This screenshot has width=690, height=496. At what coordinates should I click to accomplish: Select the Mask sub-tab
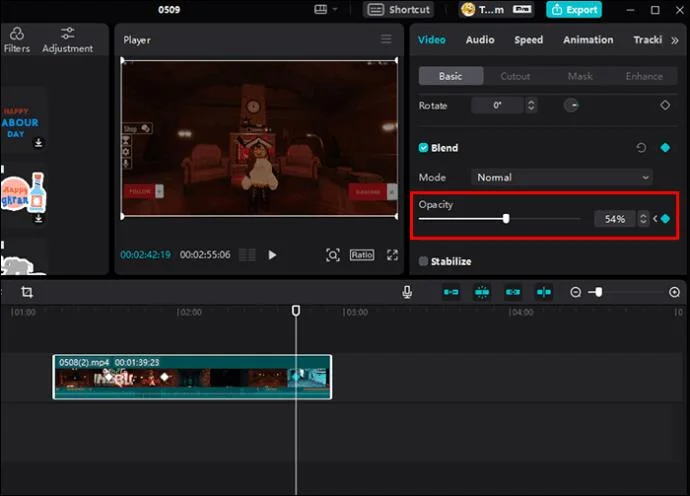pyautogui.click(x=580, y=76)
